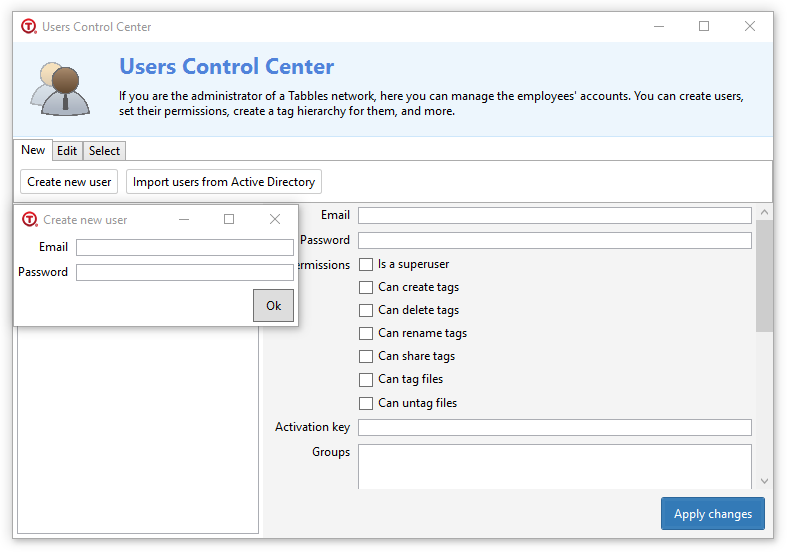Enable the Is a superuser checkbox

pyautogui.click(x=366, y=264)
